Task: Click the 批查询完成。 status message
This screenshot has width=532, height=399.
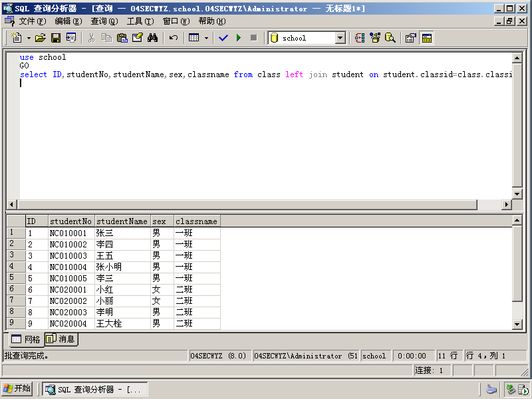Action: pyautogui.click(x=27, y=356)
